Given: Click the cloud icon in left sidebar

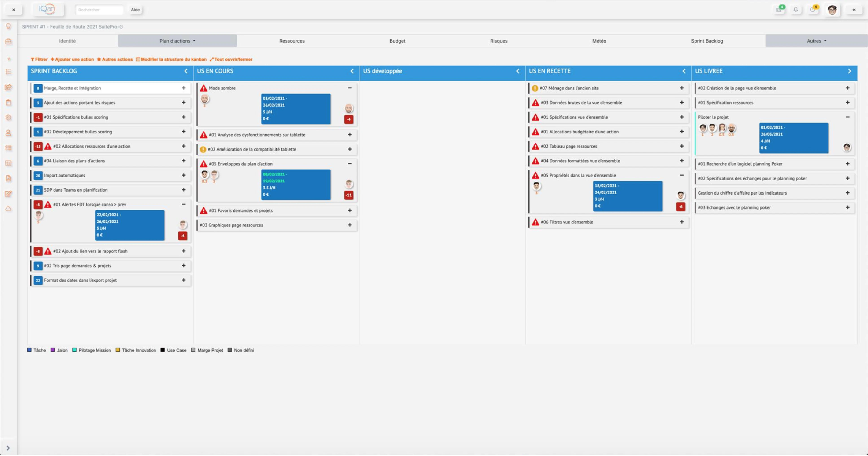Looking at the screenshot, I should click(9, 209).
